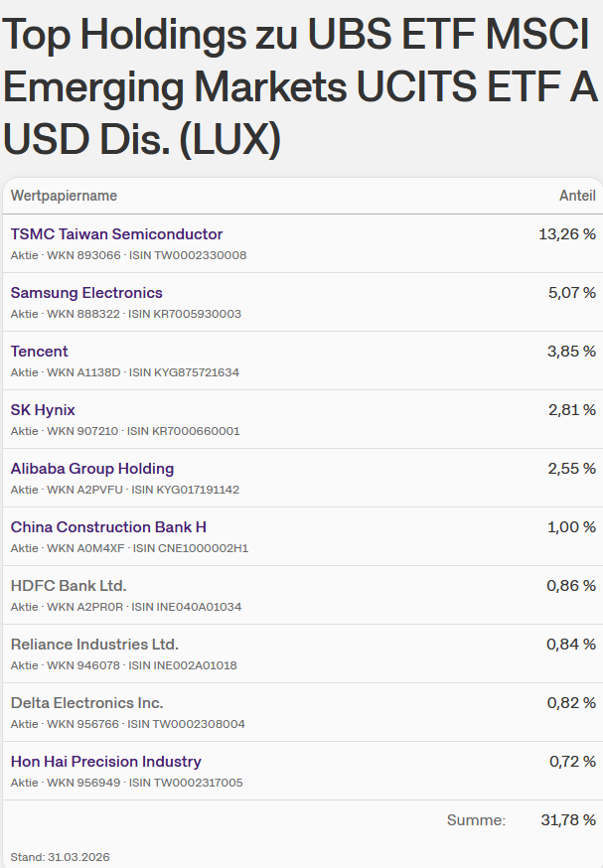The image size is (603, 868).
Task: Click the 3,85 % share value
Action: pos(571,352)
